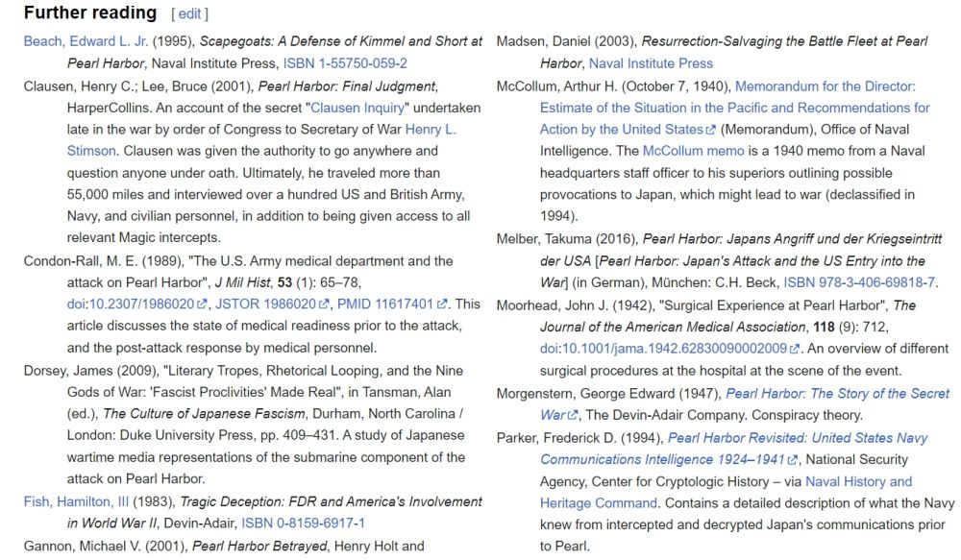Click the text 'Condon-Rall, M. E. (1989)'

[104, 261]
